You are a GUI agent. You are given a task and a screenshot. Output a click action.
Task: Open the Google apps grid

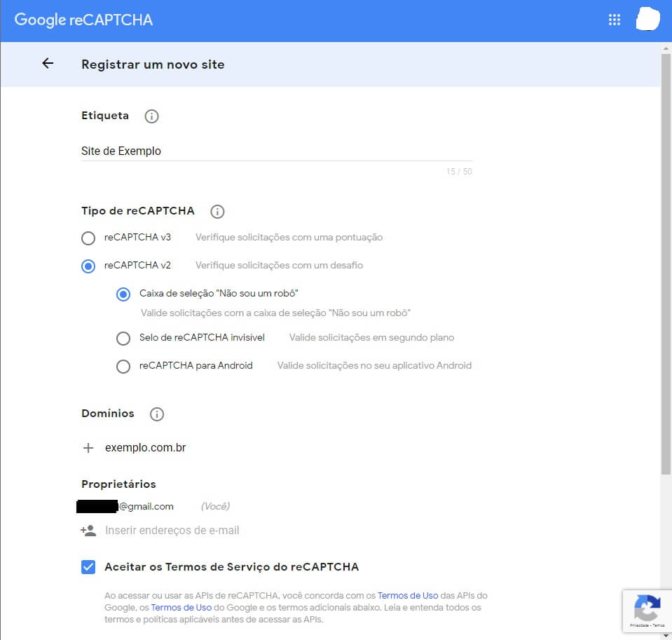coord(614,20)
